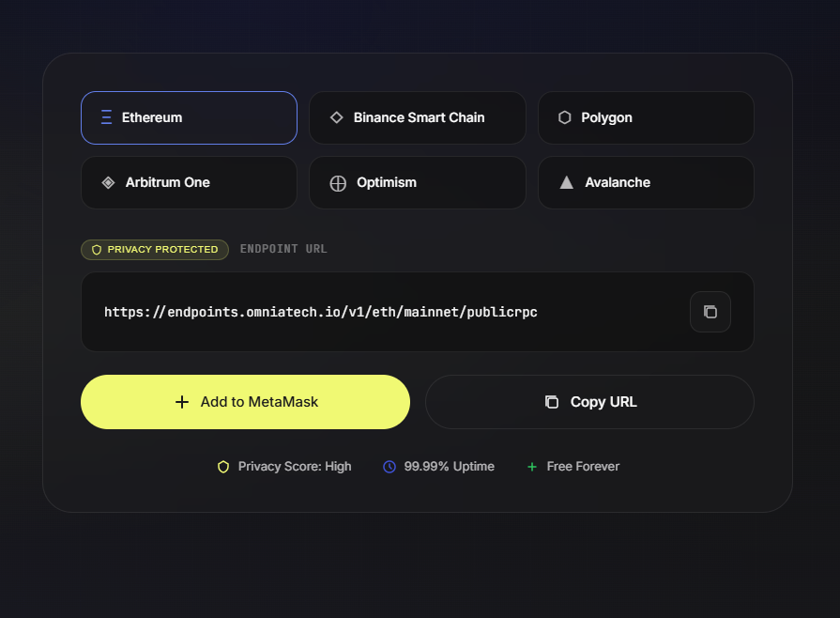The width and height of the screenshot is (840, 618).
Task: Click the Binance diamond icon
Action: pos(336,117)
